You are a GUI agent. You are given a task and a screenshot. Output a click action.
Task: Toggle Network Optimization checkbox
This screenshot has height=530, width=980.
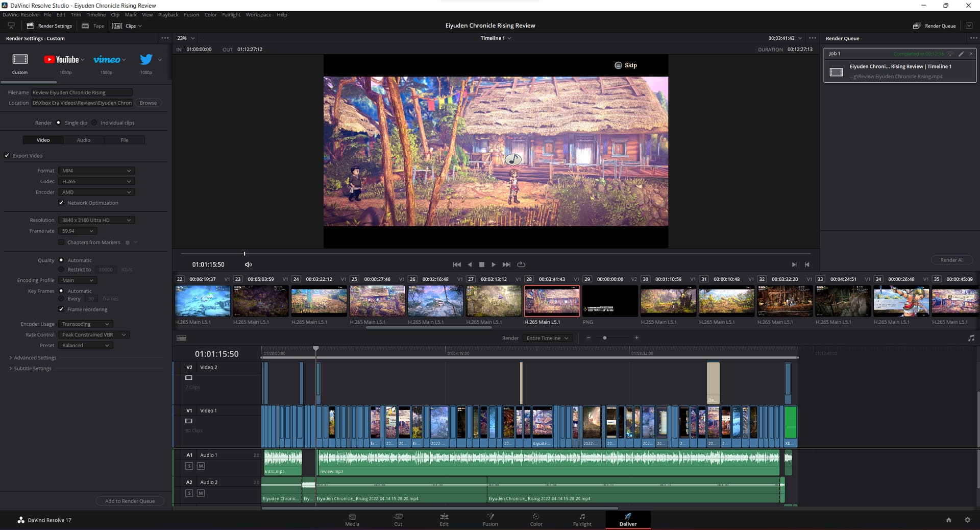point(61,203)
